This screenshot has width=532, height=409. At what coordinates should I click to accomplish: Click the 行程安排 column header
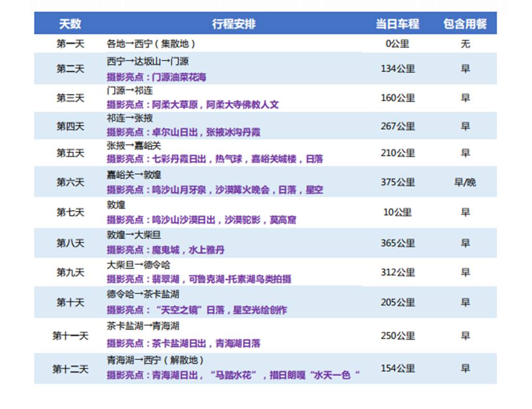click(233, 24)
